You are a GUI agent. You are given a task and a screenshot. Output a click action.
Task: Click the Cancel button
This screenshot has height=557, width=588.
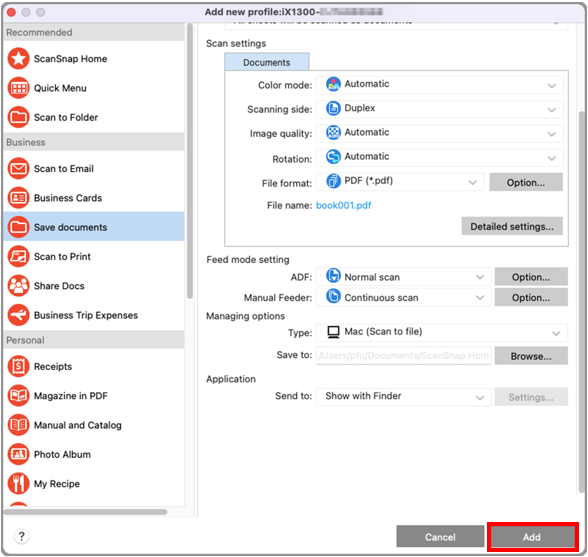(x=440, y=537)
